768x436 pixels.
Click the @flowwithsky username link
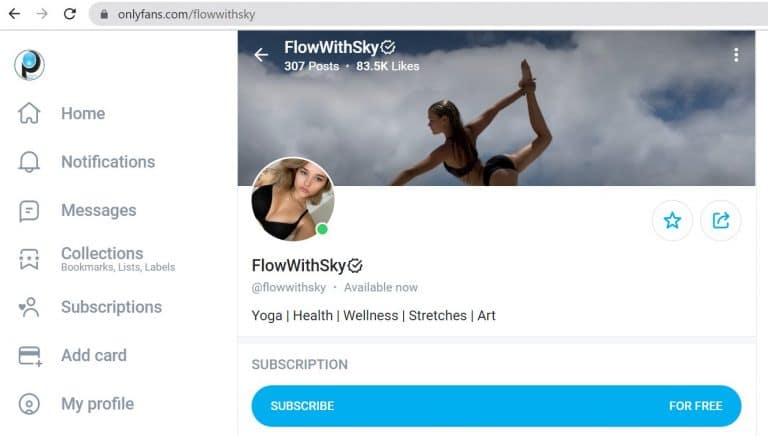coord(288,288)
